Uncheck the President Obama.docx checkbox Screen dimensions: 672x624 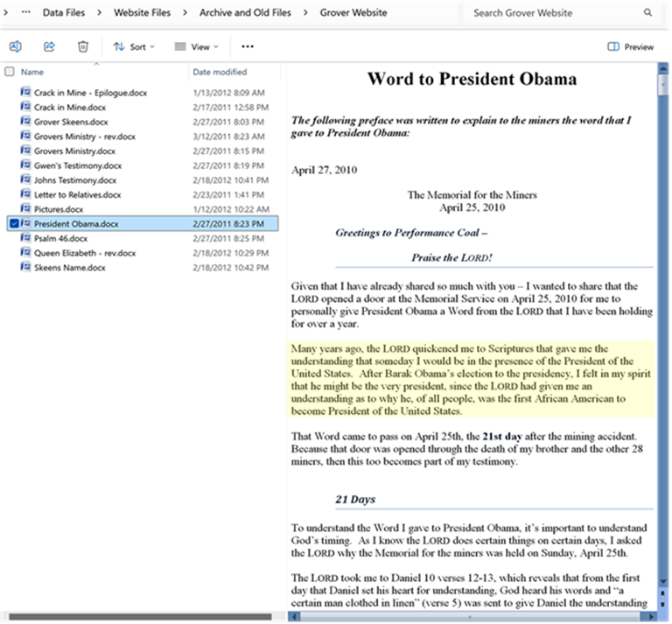pos(12,224)
